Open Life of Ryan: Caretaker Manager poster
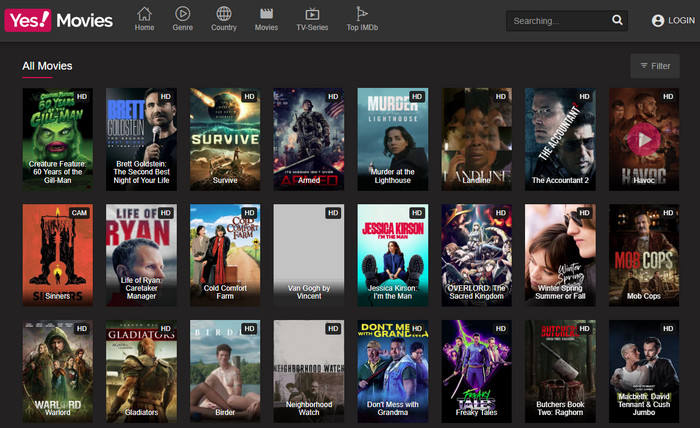 (x=141, y=255)
